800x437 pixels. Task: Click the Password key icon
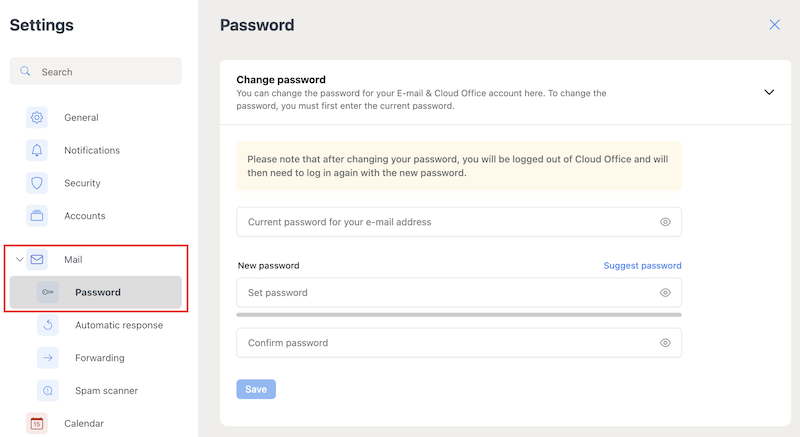(x=47, y=292)
